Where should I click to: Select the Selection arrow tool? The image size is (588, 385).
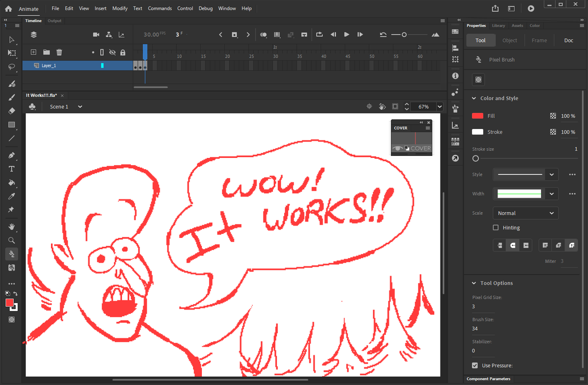12,40
